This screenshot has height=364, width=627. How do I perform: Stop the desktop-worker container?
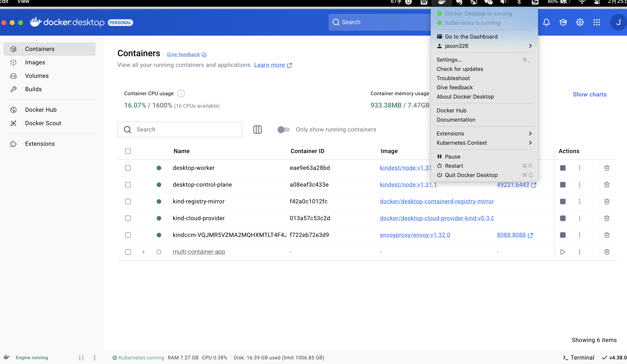coord(563,168)
